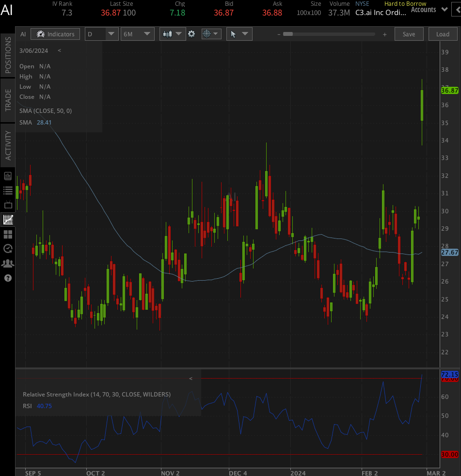Open the chart type candlestick dropdown

pos(179,34)
